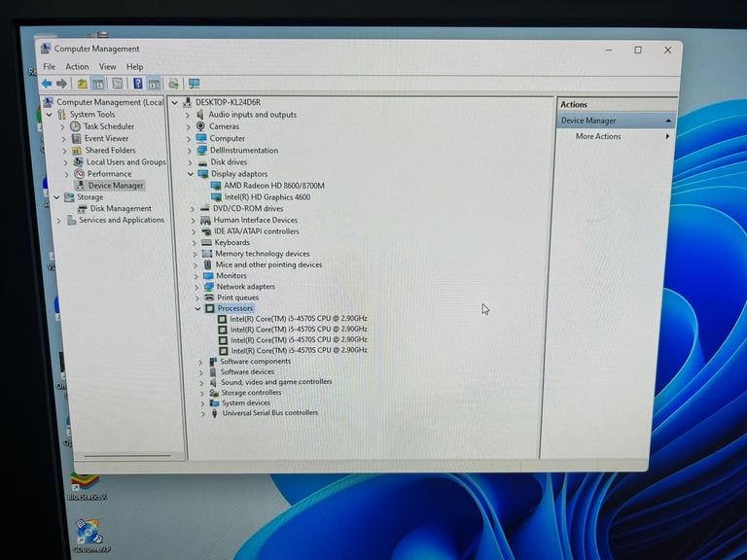Viewport: 747px width, 560px height.
Task: Expand the Sound, video and game controllers category
Action: tap(201, 382)
